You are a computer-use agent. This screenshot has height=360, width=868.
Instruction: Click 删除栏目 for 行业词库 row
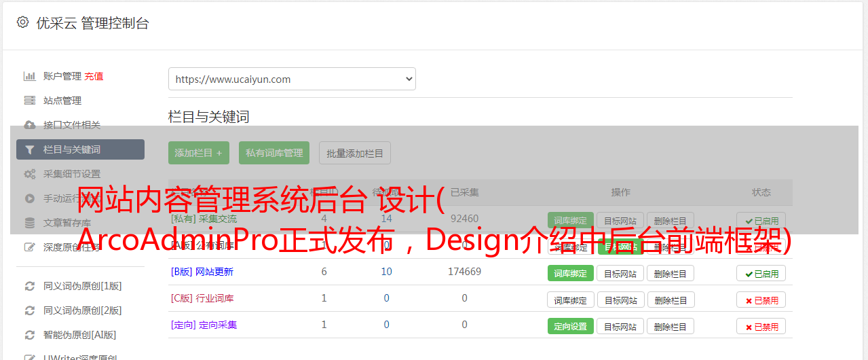[x=670, y=300]
